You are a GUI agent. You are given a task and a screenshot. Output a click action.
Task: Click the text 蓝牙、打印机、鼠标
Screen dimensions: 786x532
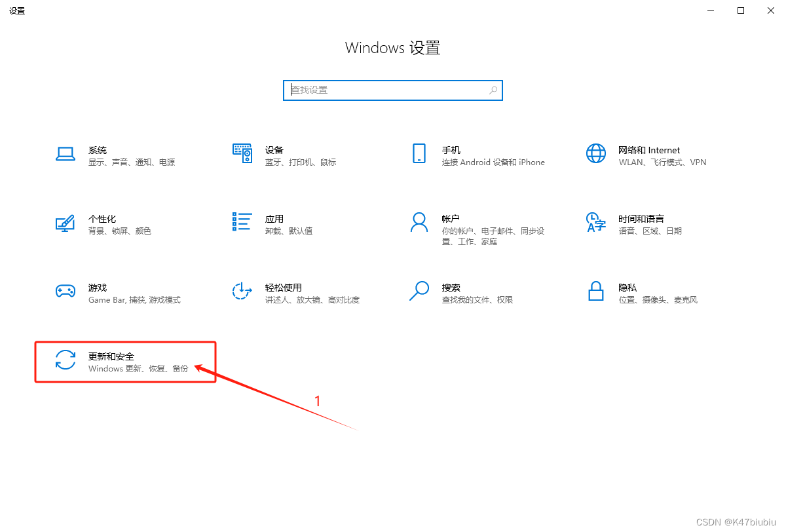tap(301, 162)
